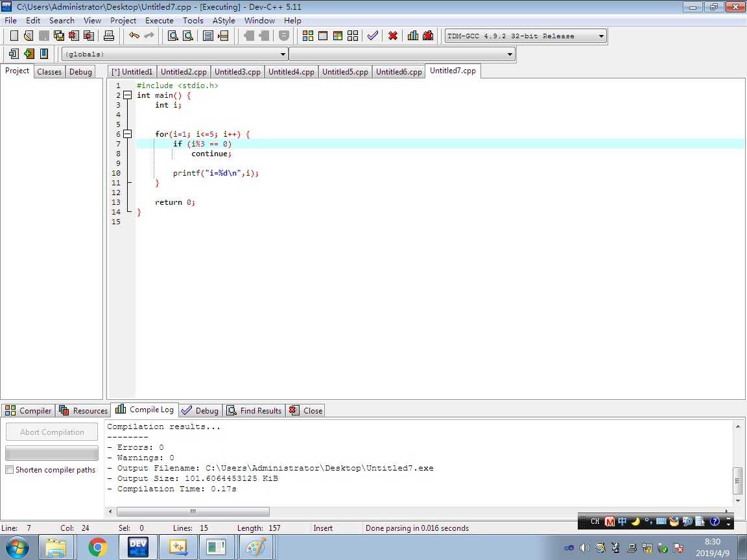Click the New file icon
The image size is (747, 560).
click(x=14, y=36)
